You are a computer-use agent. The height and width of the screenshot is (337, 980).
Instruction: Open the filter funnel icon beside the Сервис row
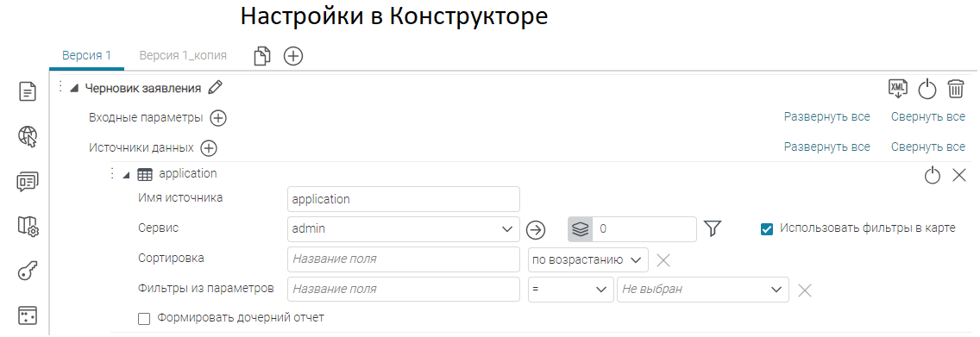[x=713, y=229]
